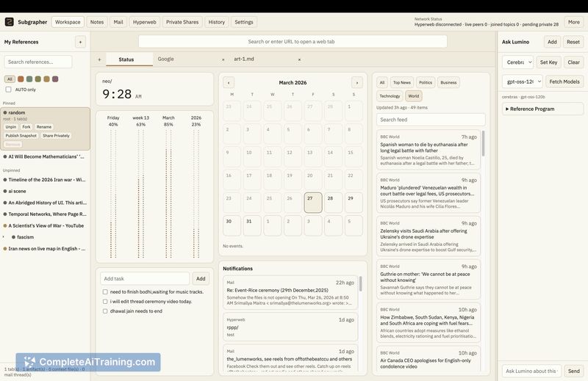
Task: Open a new tab with plus icon
Action: point(99,59)
